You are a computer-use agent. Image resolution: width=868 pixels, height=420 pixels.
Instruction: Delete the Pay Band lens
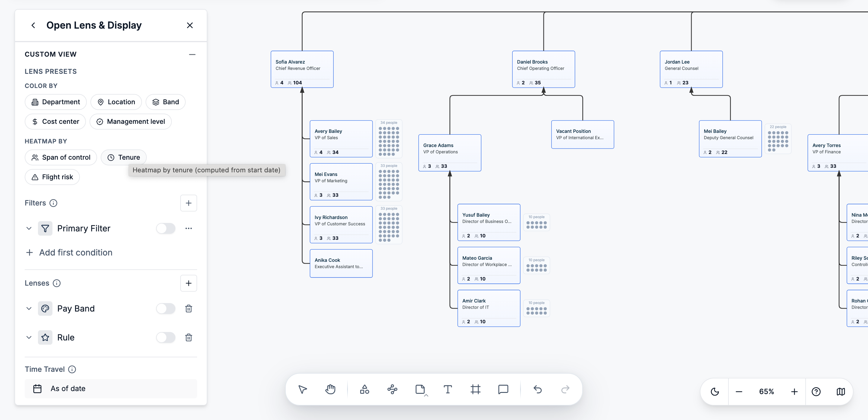click(x=189, y=309)
